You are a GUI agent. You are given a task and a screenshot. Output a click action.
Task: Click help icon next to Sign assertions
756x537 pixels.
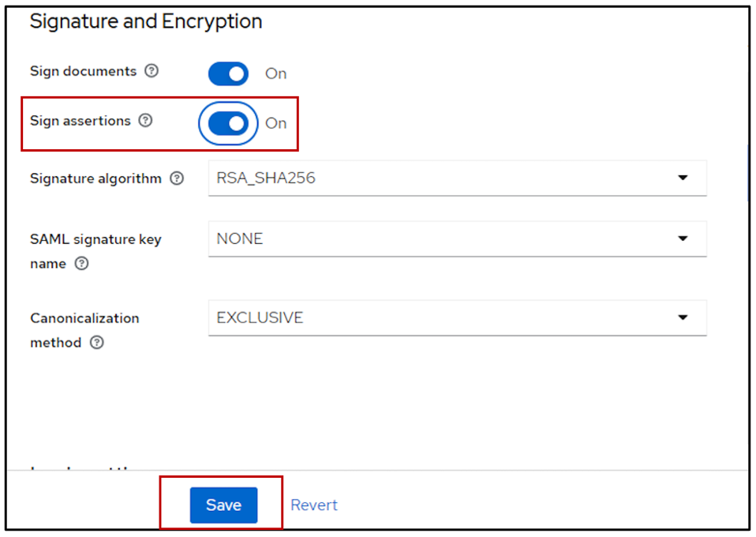pyautogui.click(x=145, y=121)
